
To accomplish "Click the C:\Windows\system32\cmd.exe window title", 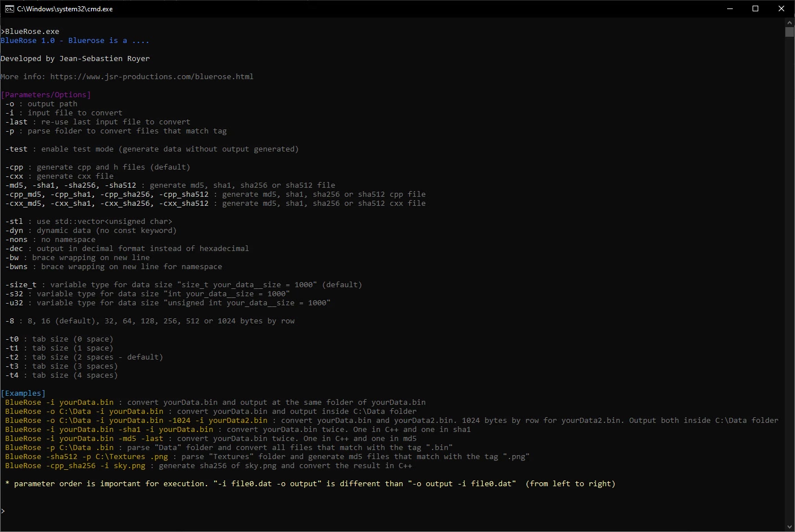I will coord(65,8).
